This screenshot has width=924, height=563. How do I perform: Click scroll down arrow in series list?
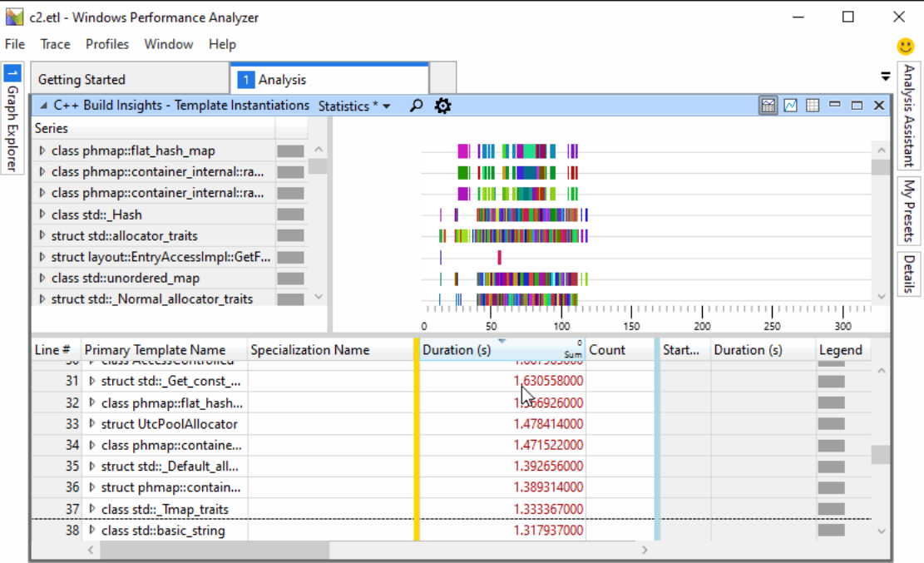pyautogui.click(x=319, y=297)
